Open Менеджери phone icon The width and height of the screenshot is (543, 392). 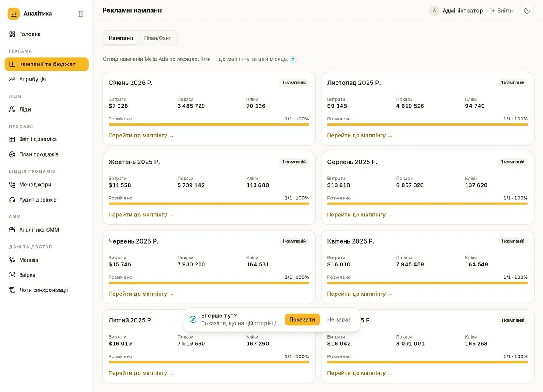point(12,185)
